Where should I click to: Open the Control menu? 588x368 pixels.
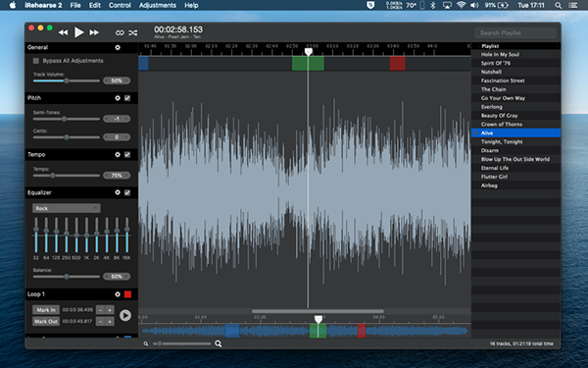point(120,5)
